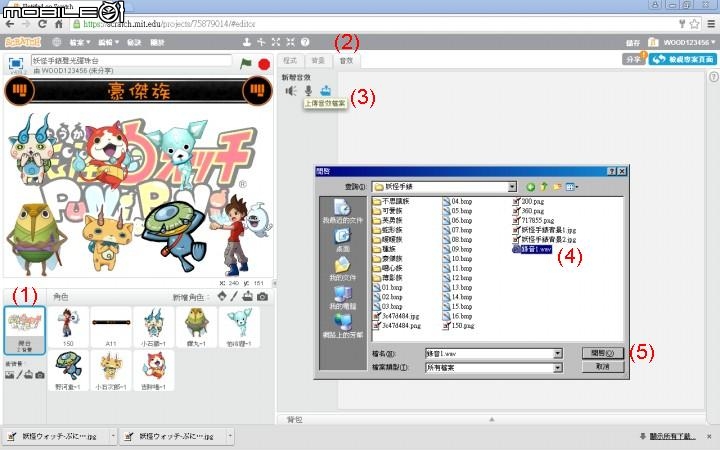Go back in file dialog toolbar

(530, 187)
